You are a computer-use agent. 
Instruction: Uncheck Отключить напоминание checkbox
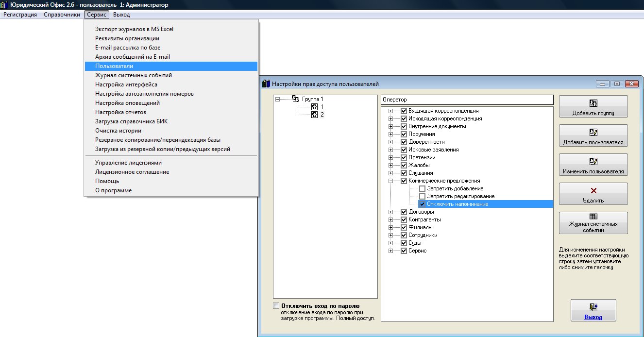click(423, 204)
